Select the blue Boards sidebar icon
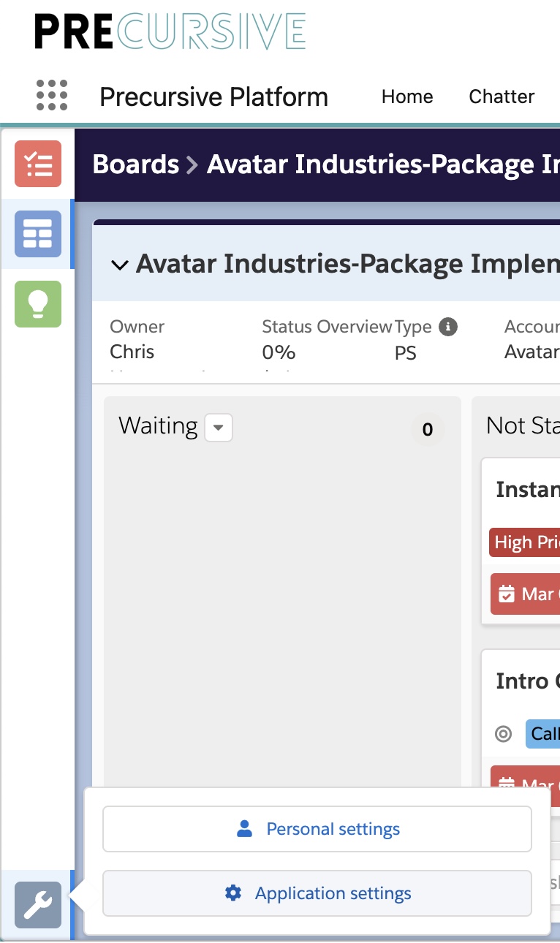The height and width of the screenshot is (943, 560). pos(38,234)
